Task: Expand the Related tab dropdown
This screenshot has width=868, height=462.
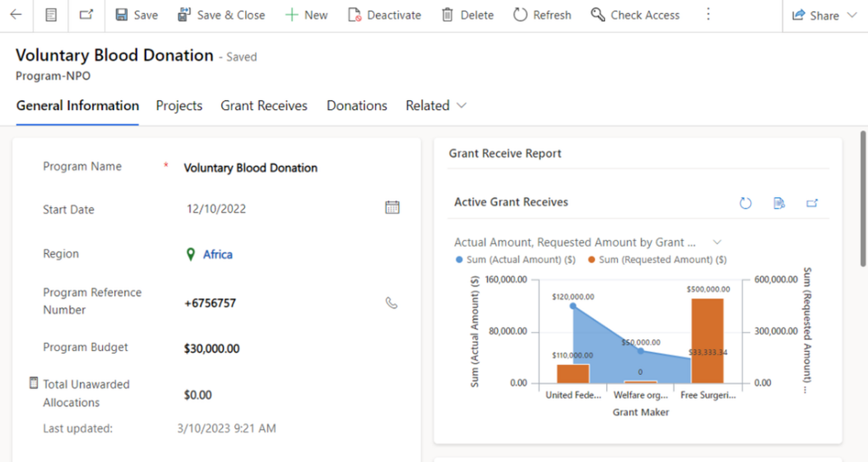Action: (462, 106)
